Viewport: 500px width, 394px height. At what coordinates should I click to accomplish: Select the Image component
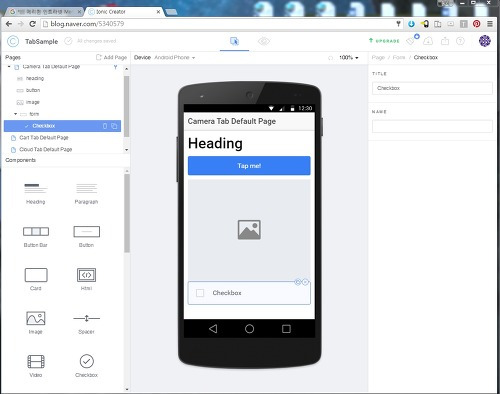point(35,322)
